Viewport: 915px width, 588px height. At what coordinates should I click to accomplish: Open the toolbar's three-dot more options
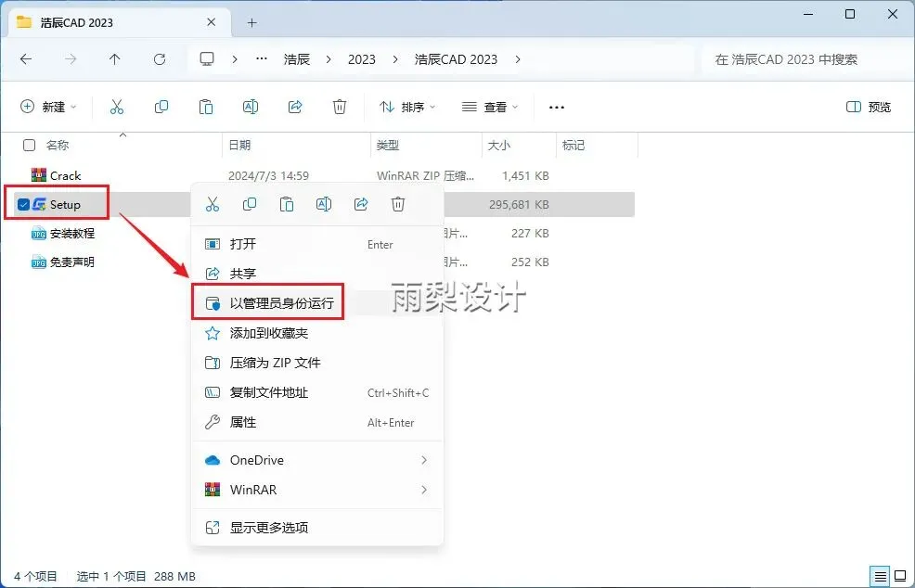click(557, 108)
